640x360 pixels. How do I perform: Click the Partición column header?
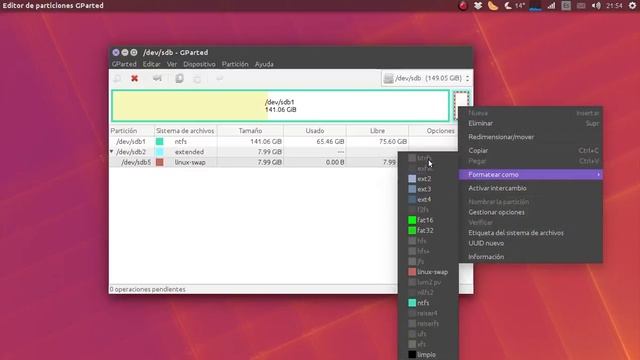click(132, 131)
